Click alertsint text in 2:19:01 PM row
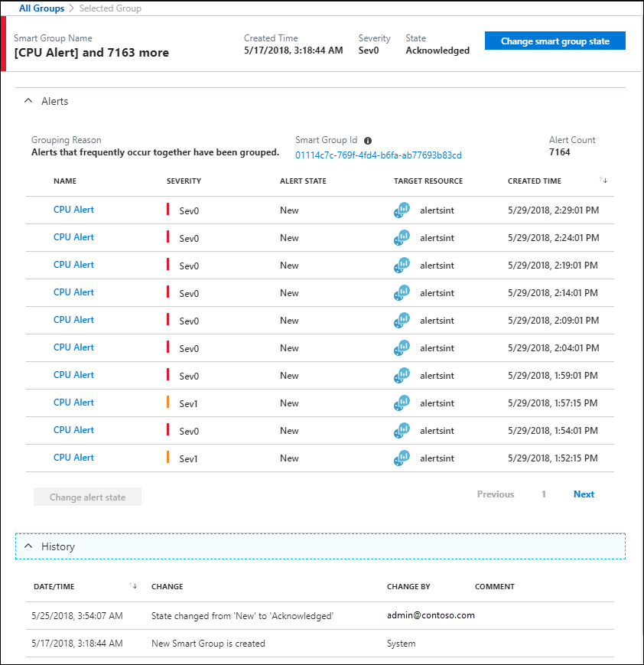 coord(437,266)
